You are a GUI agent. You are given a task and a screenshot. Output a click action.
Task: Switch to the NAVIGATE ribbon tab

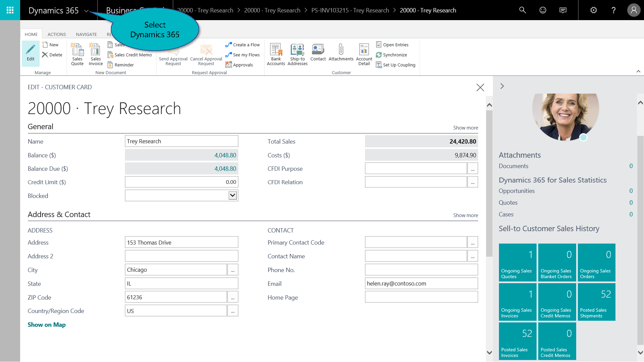click(86, 34)
